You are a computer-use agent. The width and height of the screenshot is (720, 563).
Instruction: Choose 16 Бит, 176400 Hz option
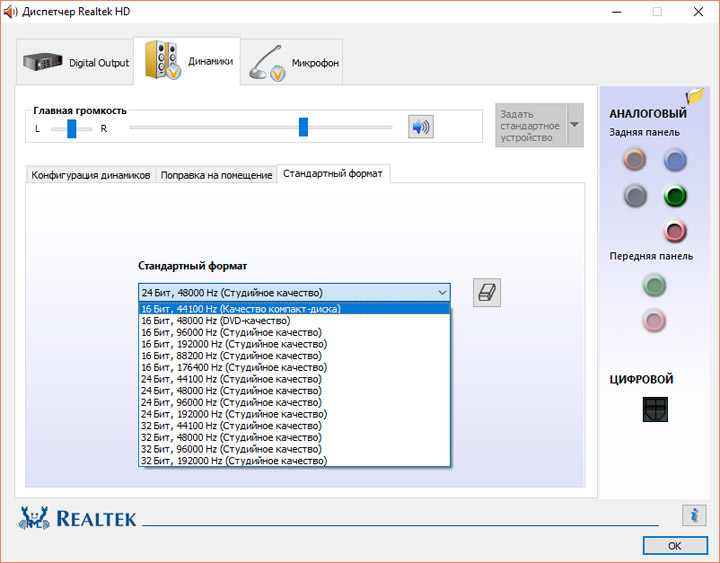pyautogui.click(x=294, y=367)
